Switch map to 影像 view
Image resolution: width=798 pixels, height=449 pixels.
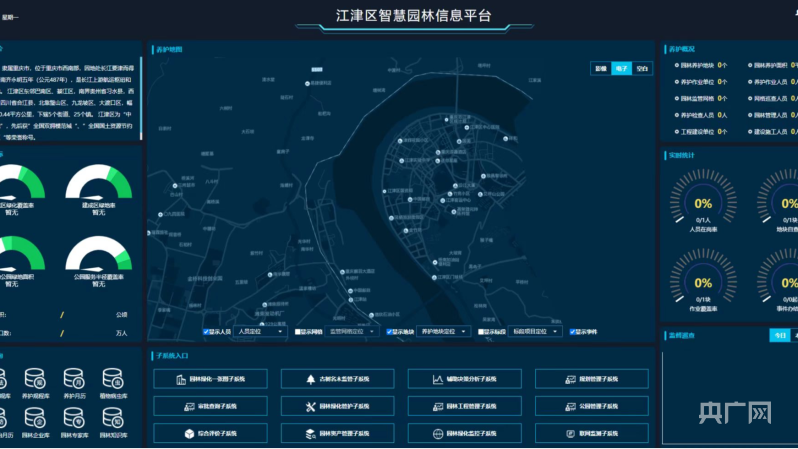click(601, 68)
